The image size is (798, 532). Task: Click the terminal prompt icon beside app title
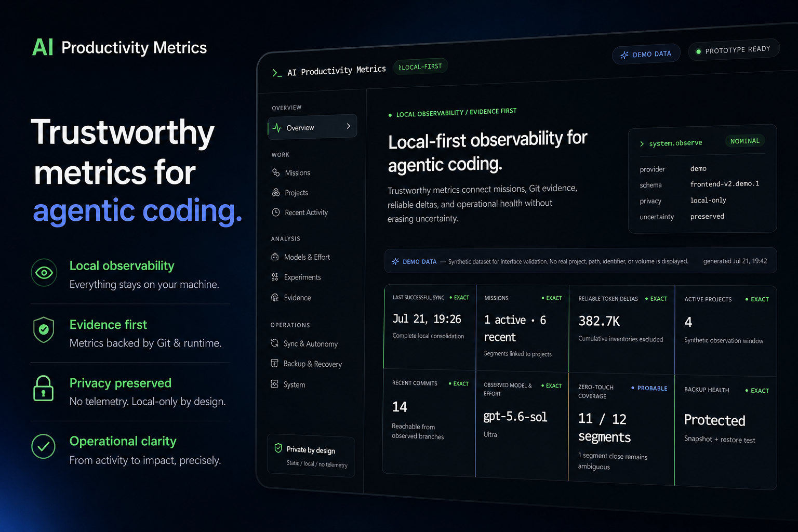tap(277, 73)
